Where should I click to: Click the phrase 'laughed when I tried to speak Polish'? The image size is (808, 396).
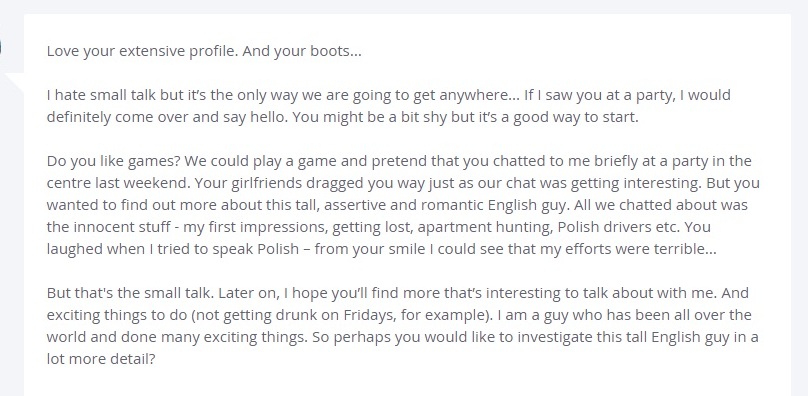pos(173,249)
